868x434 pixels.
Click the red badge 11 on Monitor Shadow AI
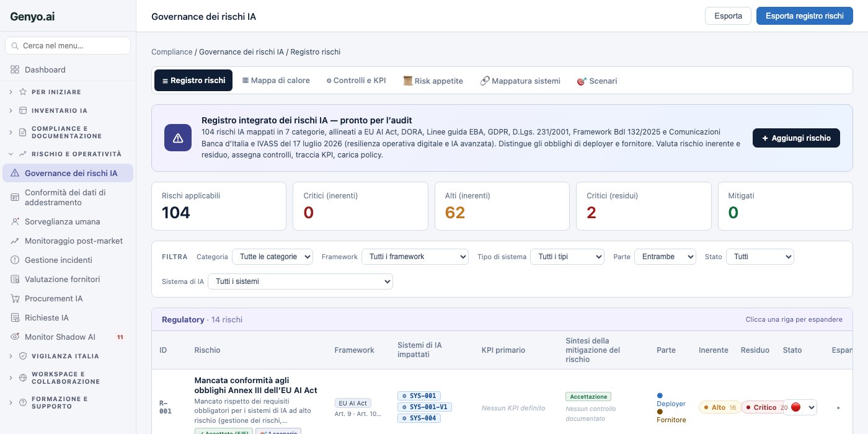tap(120, 337)
